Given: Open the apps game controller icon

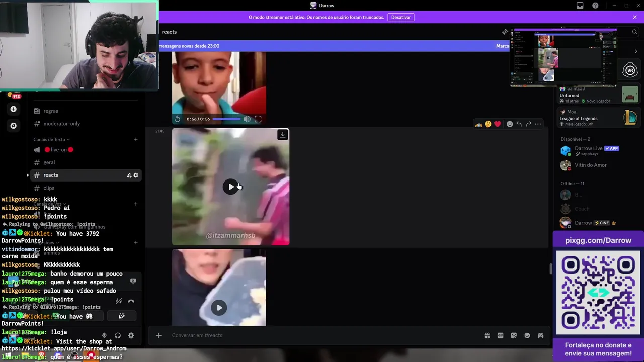Looking at the screenshot, I should (x=540, y=335).
